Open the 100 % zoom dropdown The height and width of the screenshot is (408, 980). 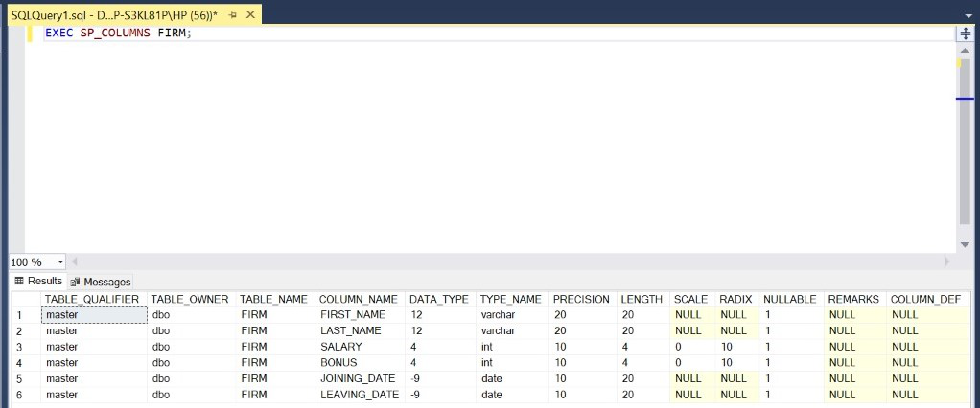tap(61, 261)
